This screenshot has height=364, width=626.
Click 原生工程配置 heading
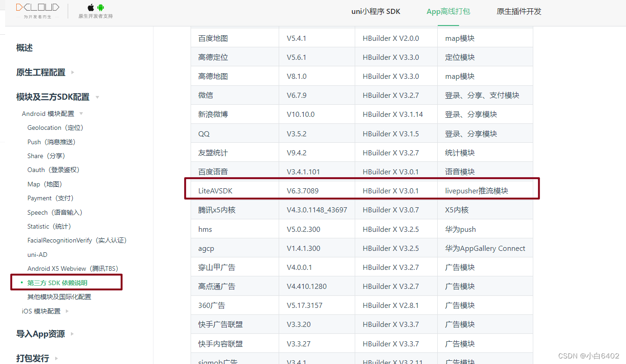[x=41, y=72]
